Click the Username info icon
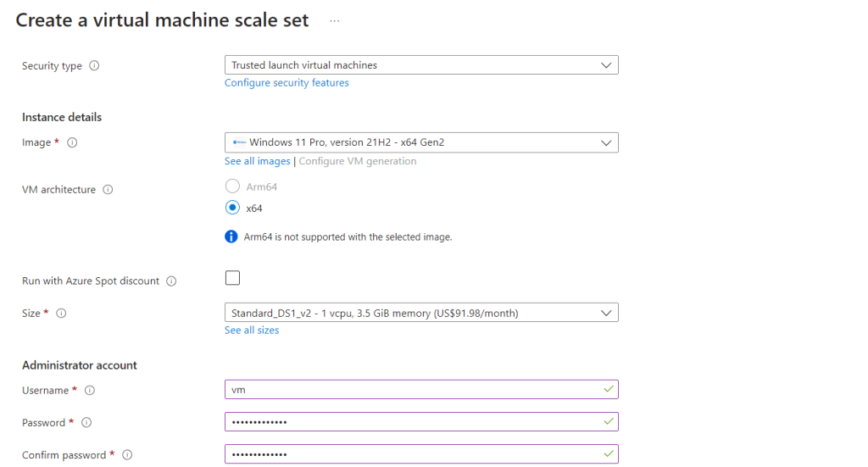Viewport: 868px width, 467px height. coord(90,391)
